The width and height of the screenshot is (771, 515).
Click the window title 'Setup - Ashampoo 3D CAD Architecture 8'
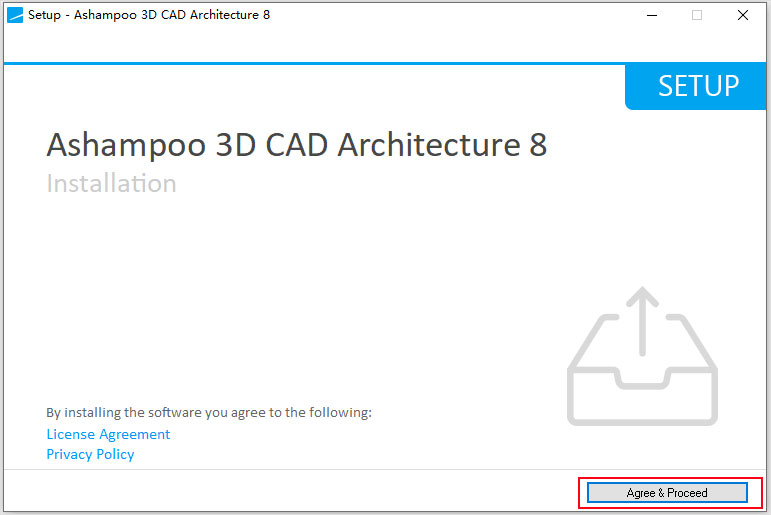(x=149, y=15)
